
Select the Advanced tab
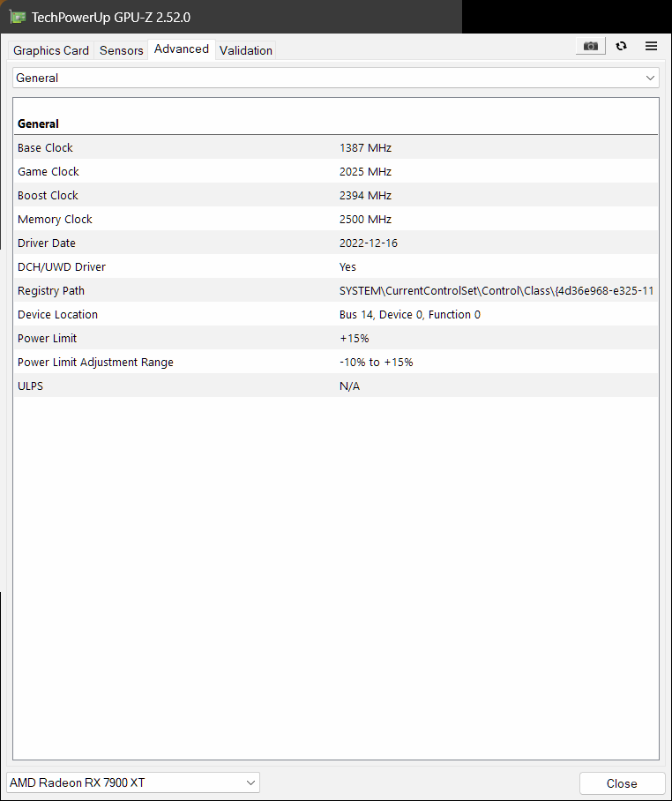coord(182,49)
